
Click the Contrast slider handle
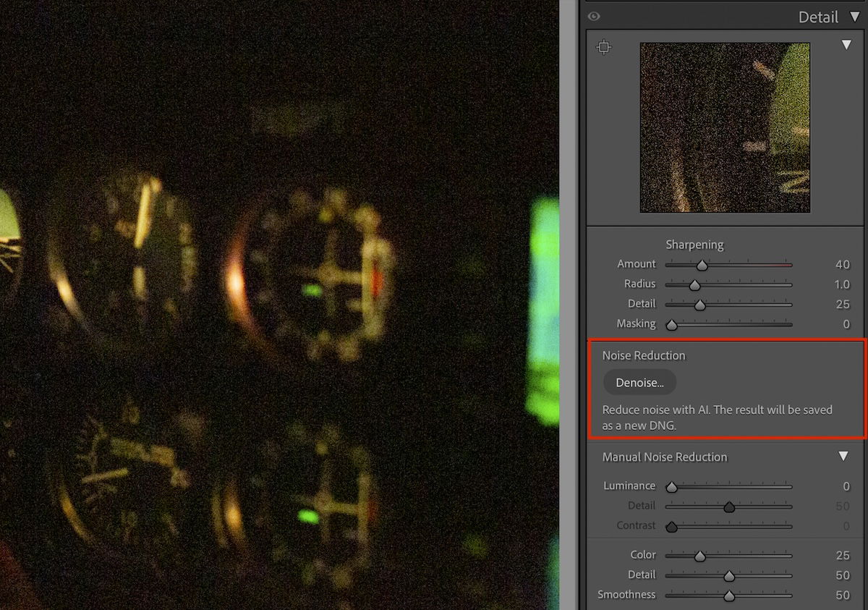tap(671, 526)
